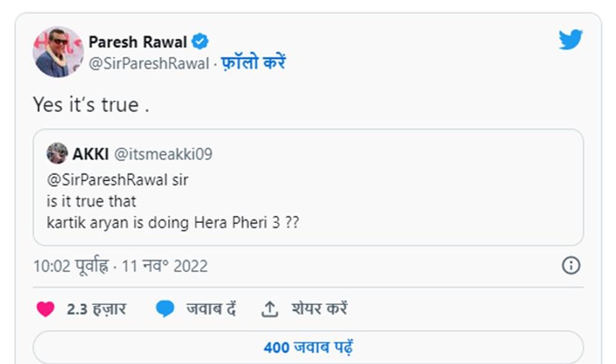Click the AKKI display name

(90, 154)
